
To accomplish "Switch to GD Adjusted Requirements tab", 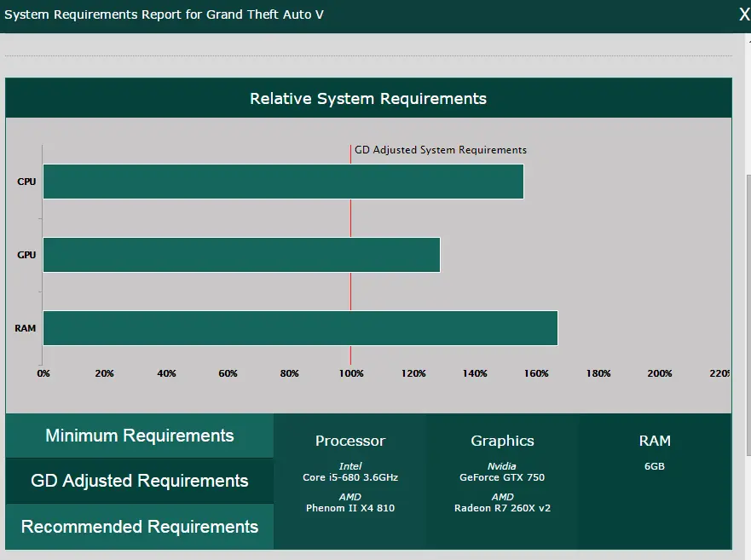I will tap(140, 481).
